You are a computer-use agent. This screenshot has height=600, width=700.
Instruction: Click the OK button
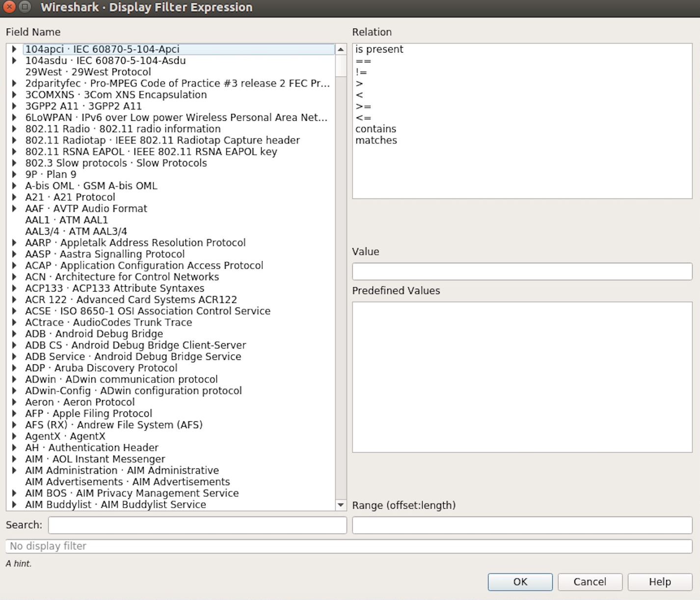[520, 582]
